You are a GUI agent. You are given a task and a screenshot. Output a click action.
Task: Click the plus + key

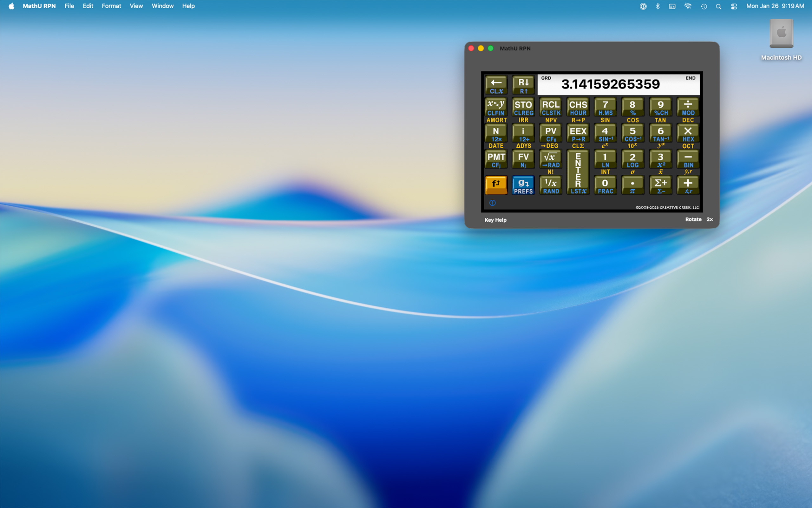pyautogui.click(x=688, y=185)
